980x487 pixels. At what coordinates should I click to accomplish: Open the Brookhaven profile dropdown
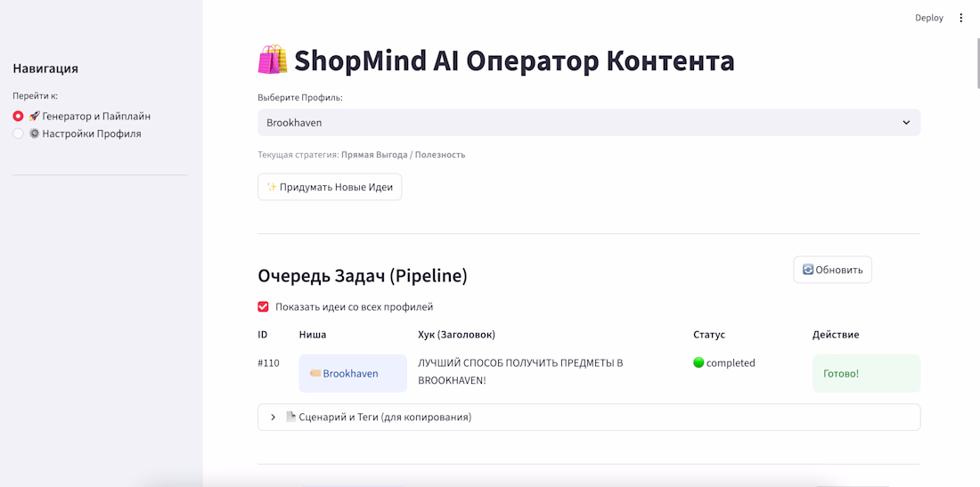[589, 123]
